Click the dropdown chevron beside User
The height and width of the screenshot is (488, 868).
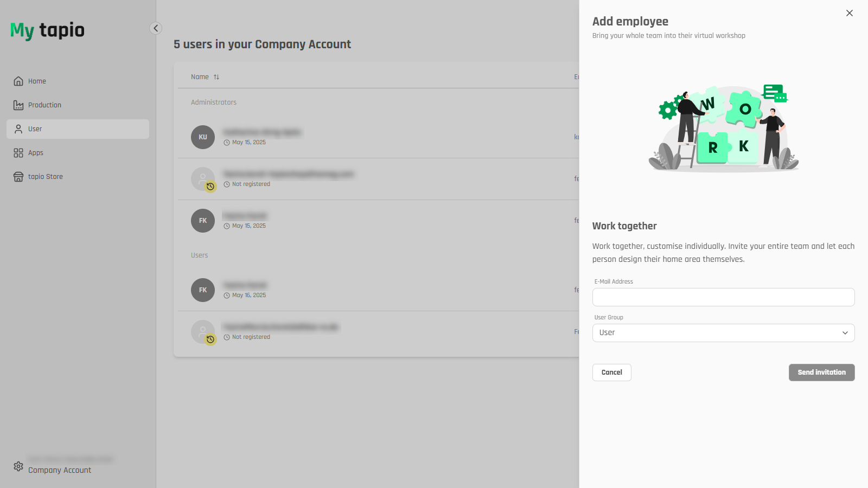pyautogui.click(x=845, y=333)
